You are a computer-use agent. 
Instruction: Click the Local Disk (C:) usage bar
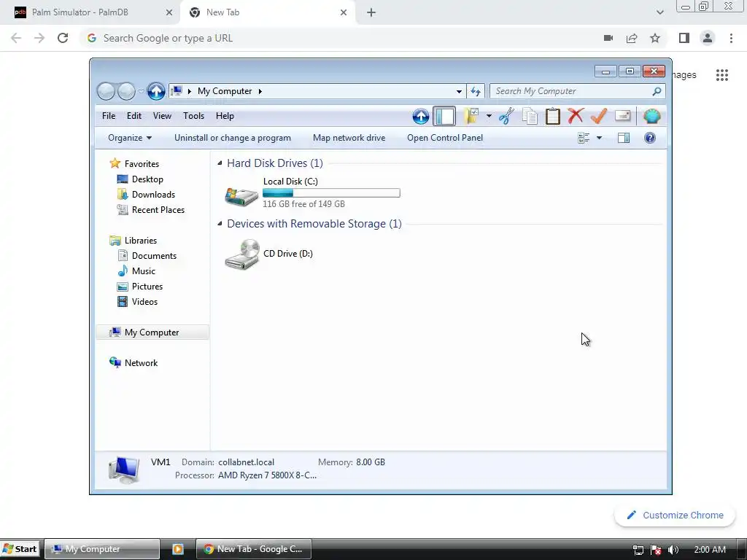[331, 192]
